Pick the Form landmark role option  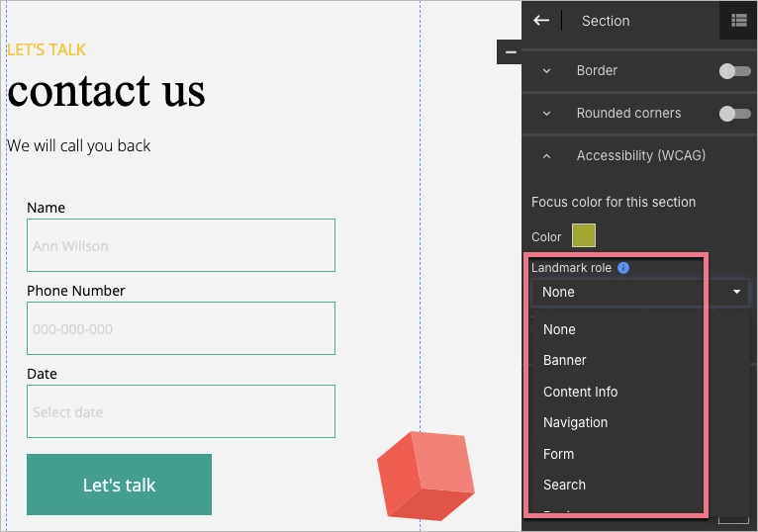point(558,454)
